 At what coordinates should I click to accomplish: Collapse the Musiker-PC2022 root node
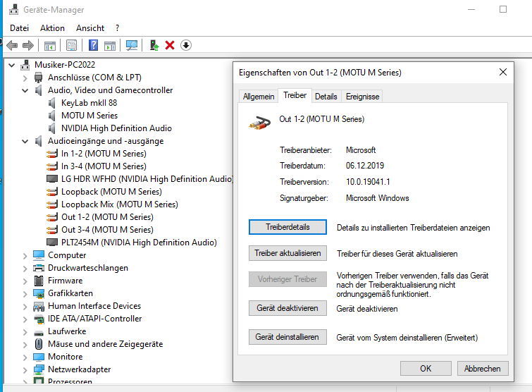(x=12, y=65)
